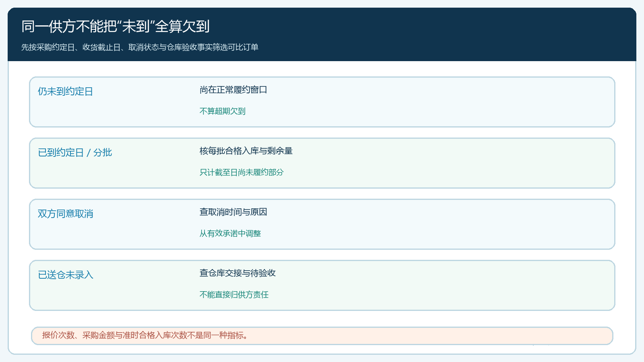644x362 pixels.
Task: Select the text 查取消时间与原因
Action: 233,212
